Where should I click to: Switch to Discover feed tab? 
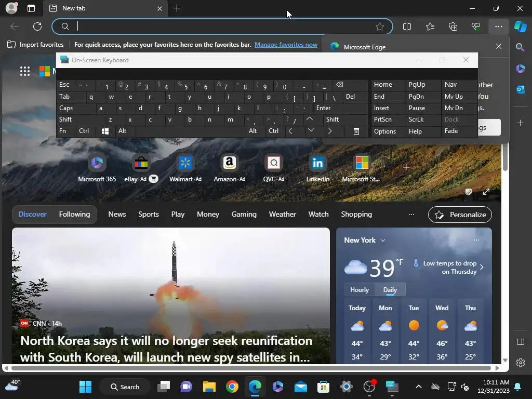point(33,215)
